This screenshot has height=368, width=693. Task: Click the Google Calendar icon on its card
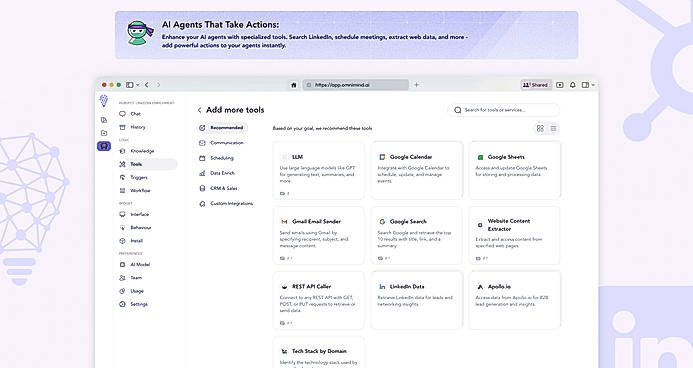tap(382, 157)
